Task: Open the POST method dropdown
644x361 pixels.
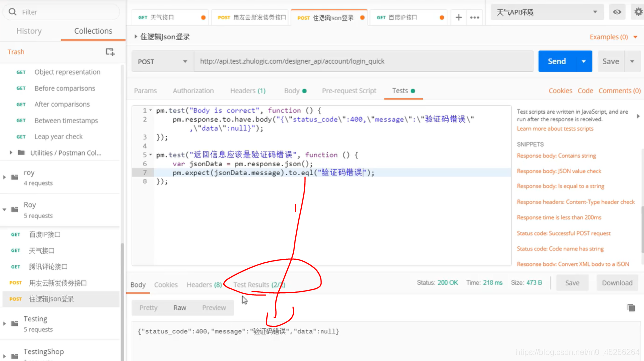Action: (x=163, y=61)
